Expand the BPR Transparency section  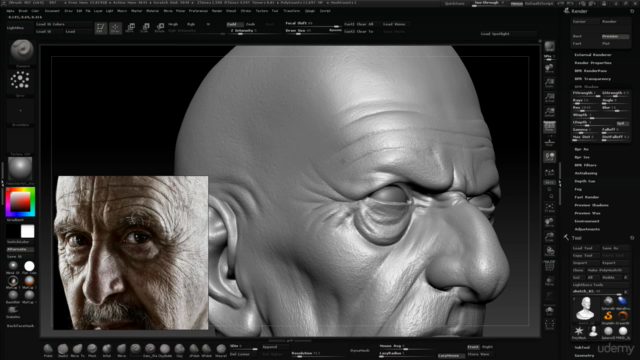(593, 79)
